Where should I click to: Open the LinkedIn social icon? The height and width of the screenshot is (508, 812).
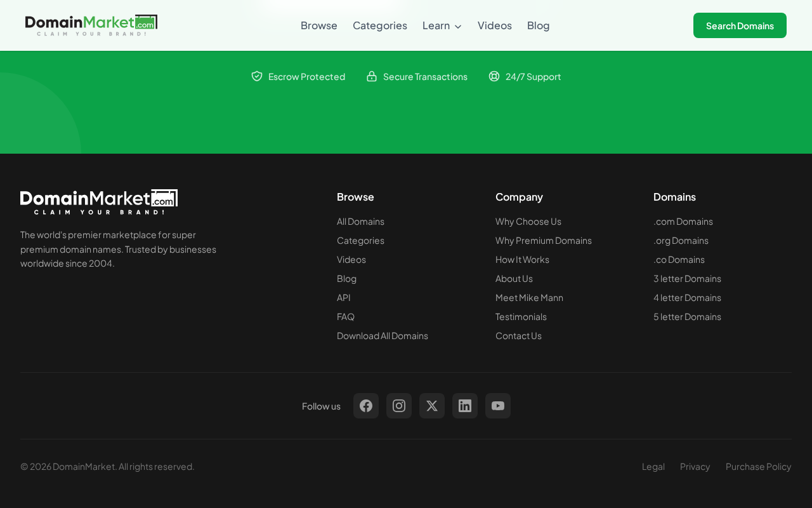click(465, 406)
